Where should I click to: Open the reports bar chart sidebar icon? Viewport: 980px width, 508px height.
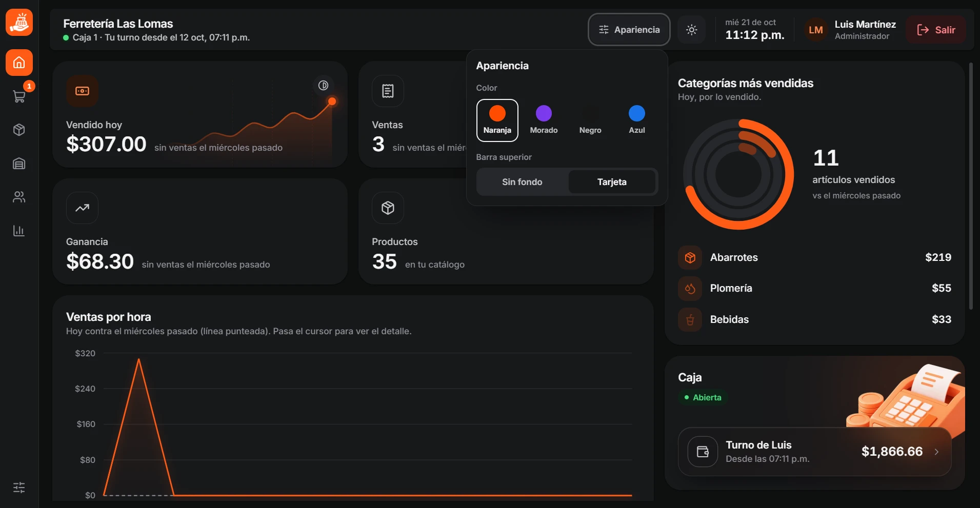click(x=19, y=231)
